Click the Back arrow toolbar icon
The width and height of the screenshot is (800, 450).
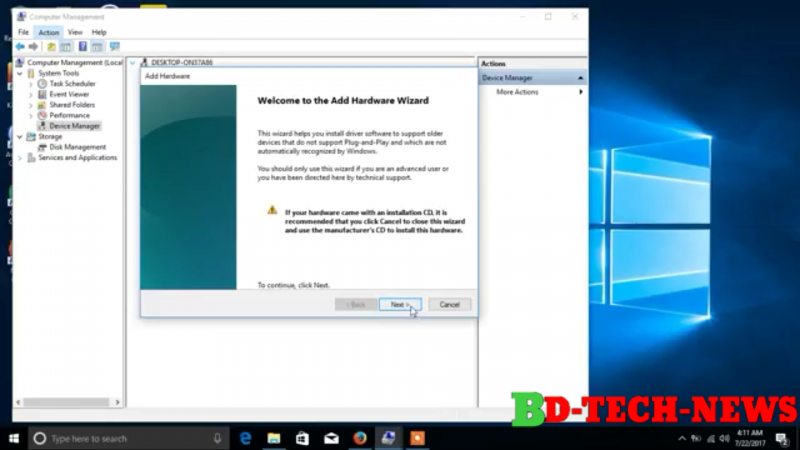pos(20,47)
